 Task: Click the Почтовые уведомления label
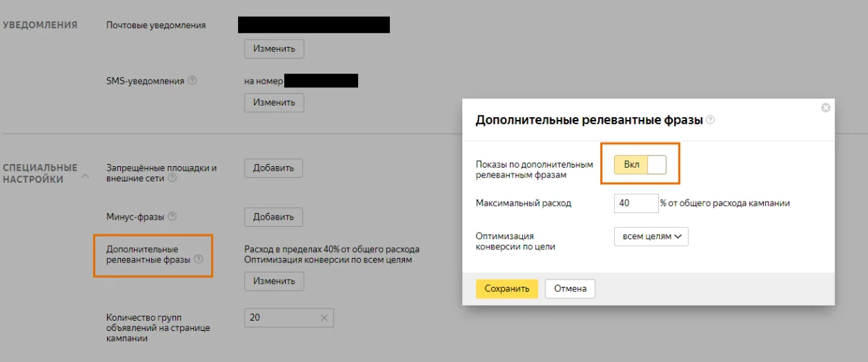pyautogui.click(x=156, y=25)
